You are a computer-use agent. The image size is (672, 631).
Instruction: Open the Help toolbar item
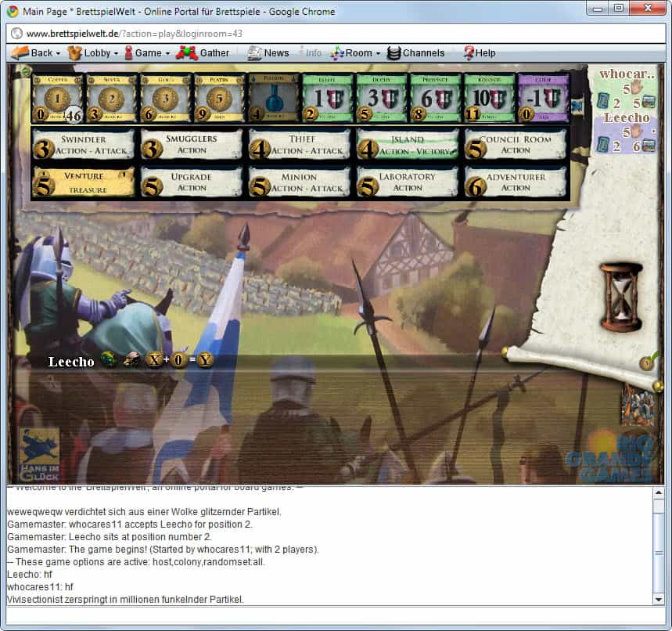[480, 52]
